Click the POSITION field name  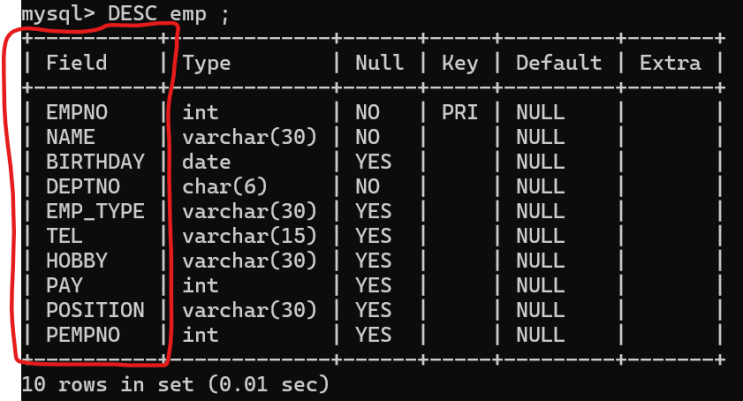95,310
